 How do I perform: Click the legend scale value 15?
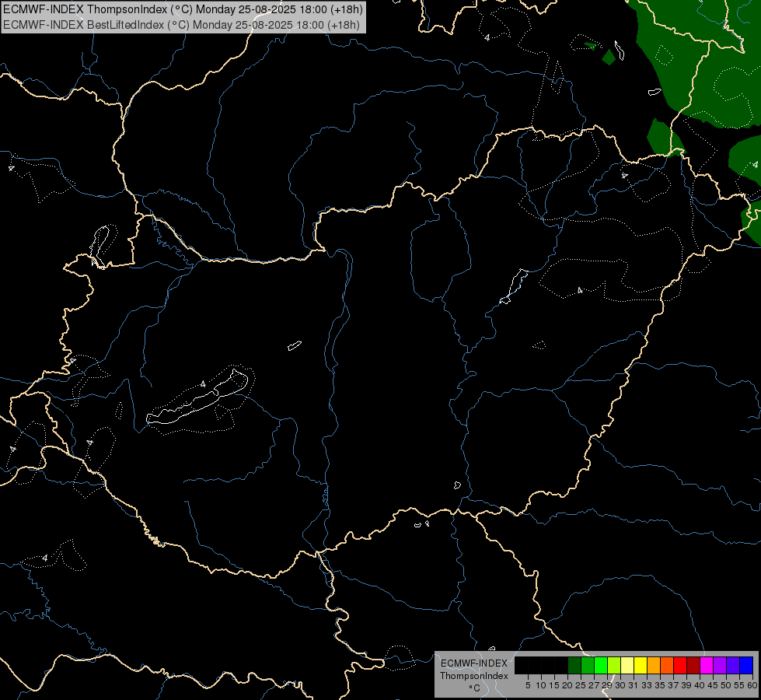(x=554, y=685)
